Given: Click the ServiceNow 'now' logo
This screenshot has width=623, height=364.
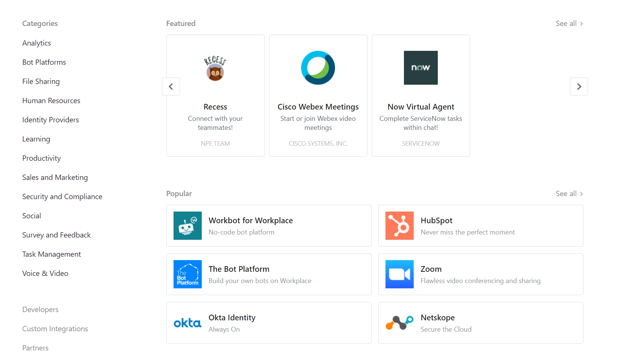Looking at the screenshot, I should (421, 68).
